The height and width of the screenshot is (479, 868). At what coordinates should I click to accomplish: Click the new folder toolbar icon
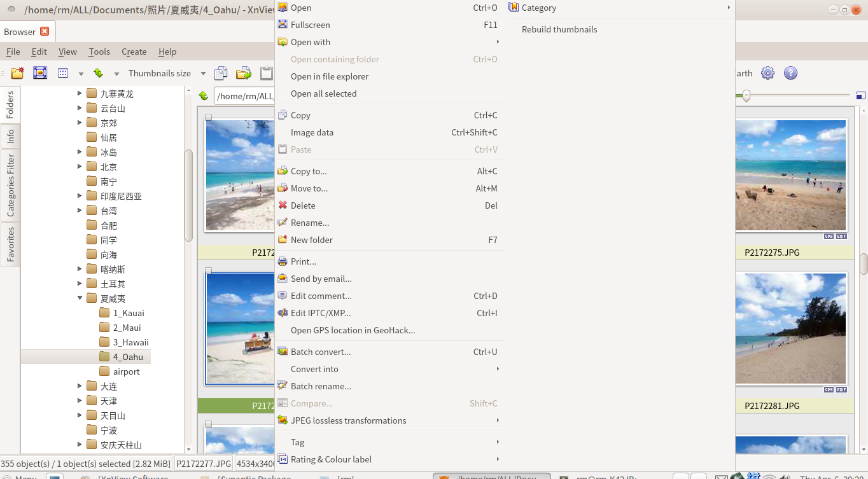[17, 73]
